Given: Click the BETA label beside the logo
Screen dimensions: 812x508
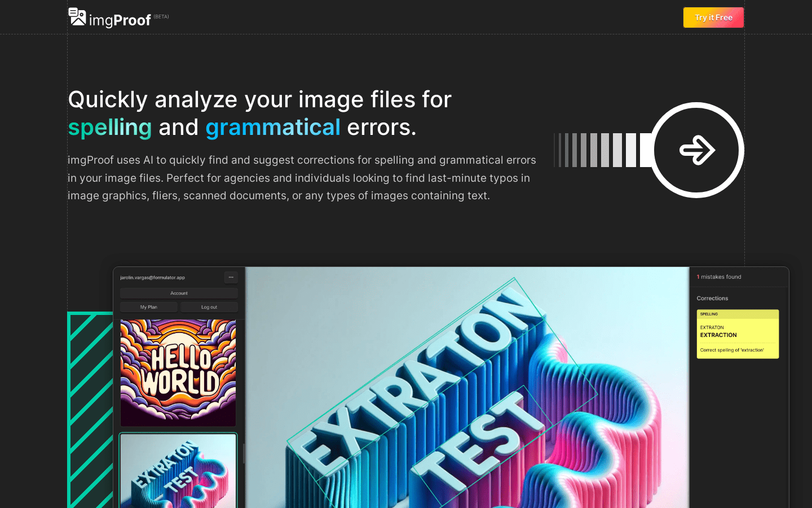Looking at the screenshot, I should tap(161, 16).
